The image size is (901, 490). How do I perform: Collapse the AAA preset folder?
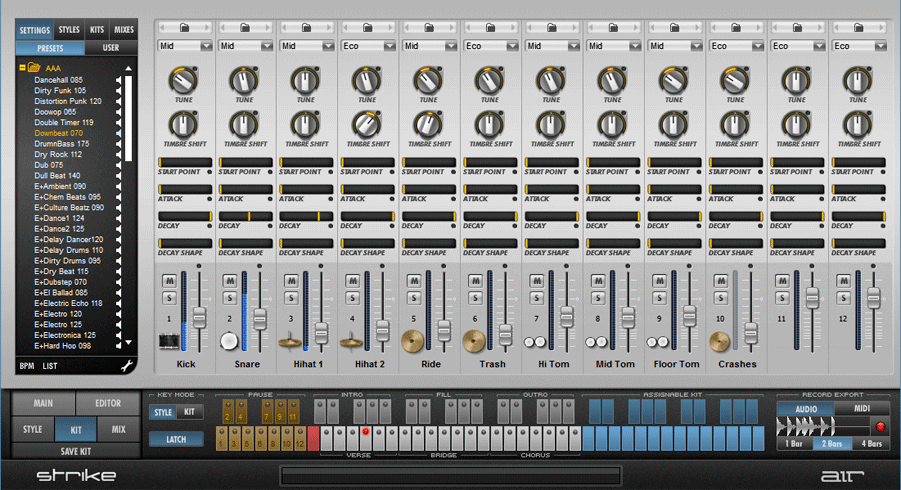pyautogui.click(x=22, y=68)
